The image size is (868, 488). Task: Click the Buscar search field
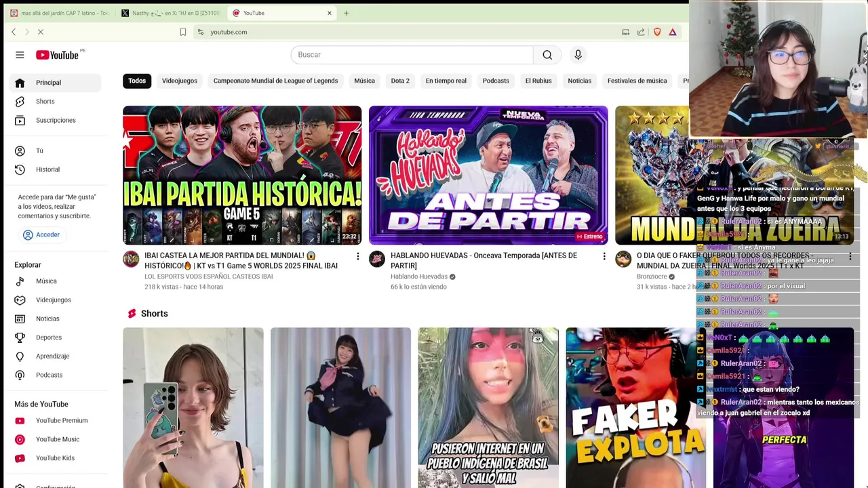click(x=412, y=55)
